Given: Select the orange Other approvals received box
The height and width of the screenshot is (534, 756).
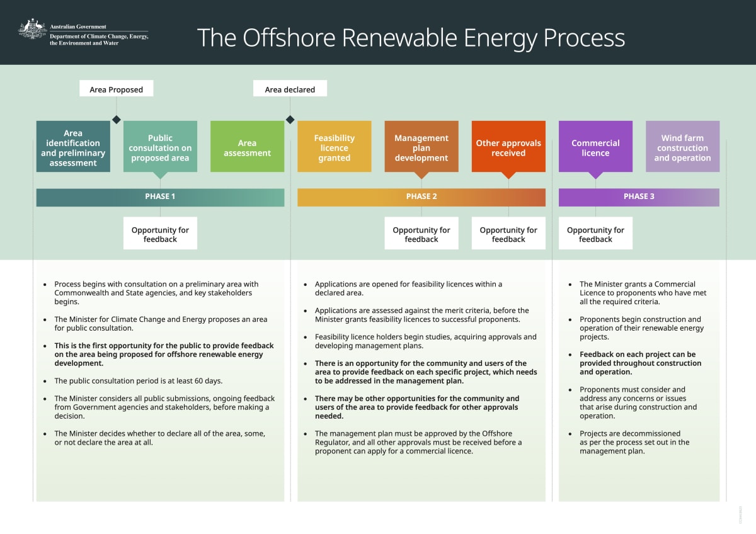Looking at the screenshot, I should click(508, 147).
